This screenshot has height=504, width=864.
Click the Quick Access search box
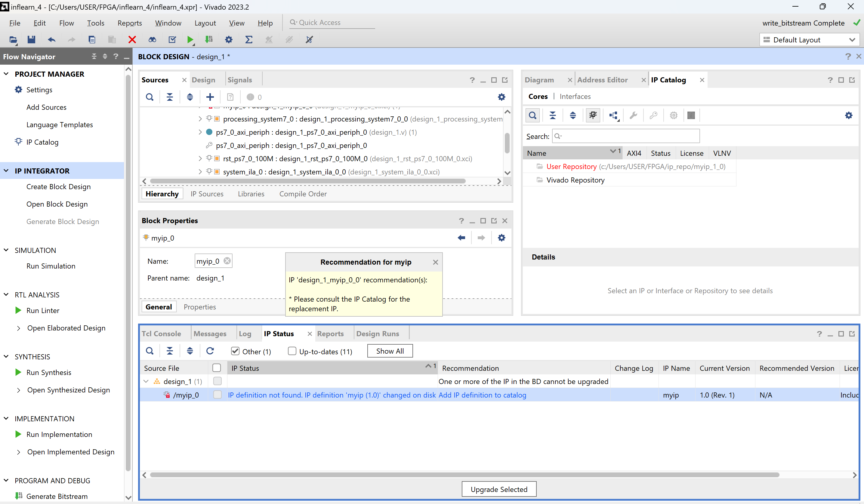click(x=332, y=23)
